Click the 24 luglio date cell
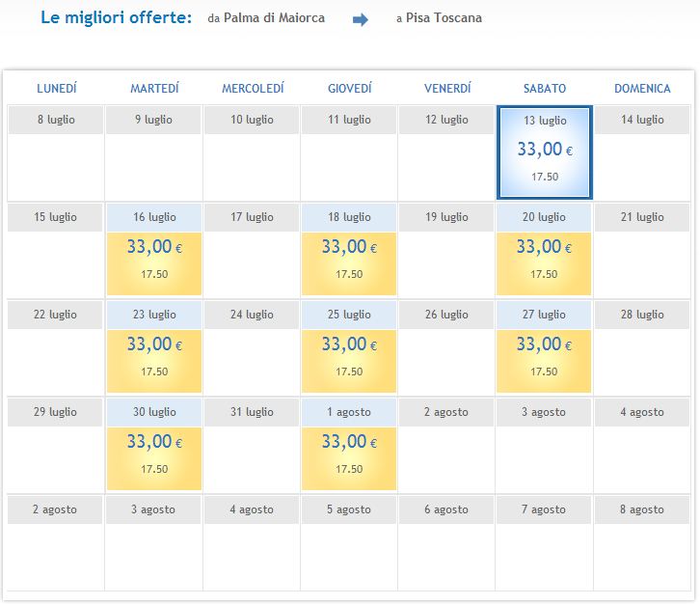 point(252,315)
